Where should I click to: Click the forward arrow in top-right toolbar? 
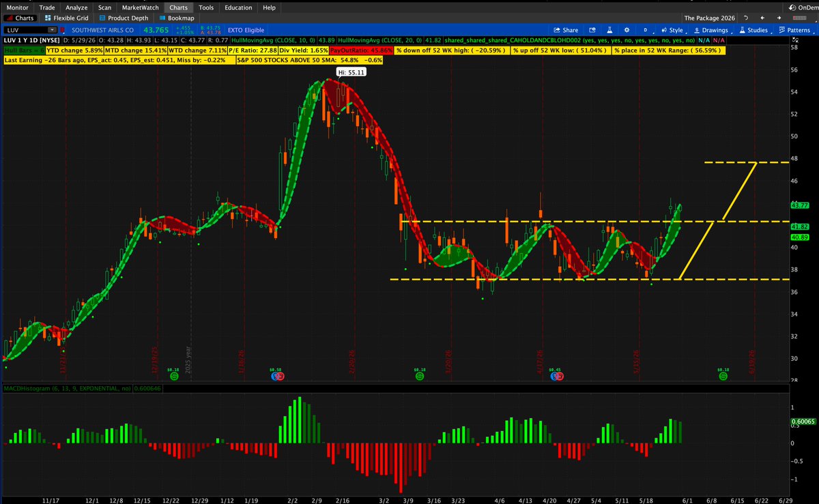coord(779,18)
